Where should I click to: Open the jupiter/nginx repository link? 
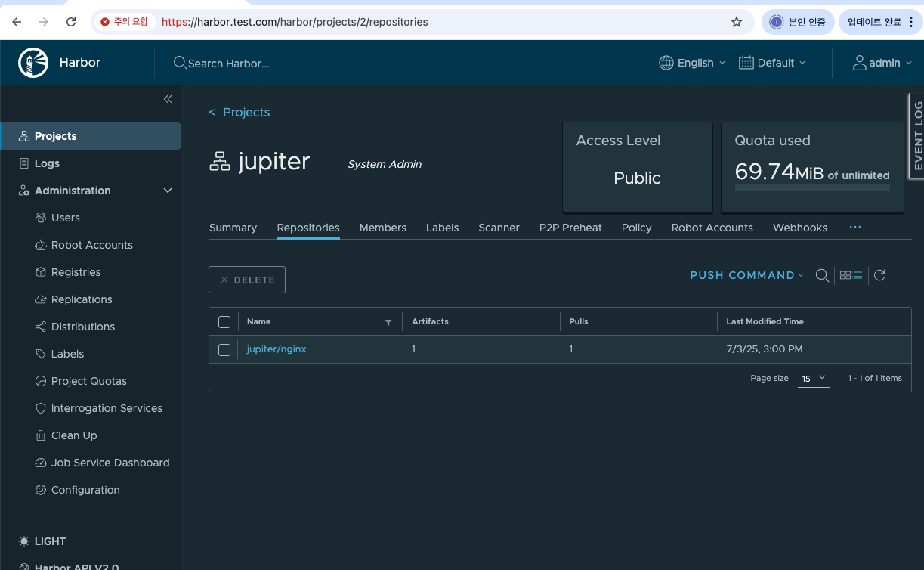277,349
